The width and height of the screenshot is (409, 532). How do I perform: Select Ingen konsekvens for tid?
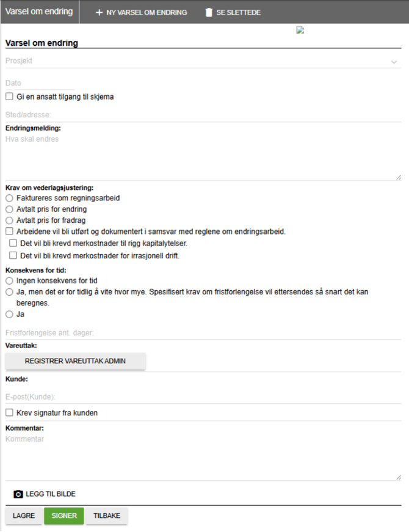(x=9, y=280)
